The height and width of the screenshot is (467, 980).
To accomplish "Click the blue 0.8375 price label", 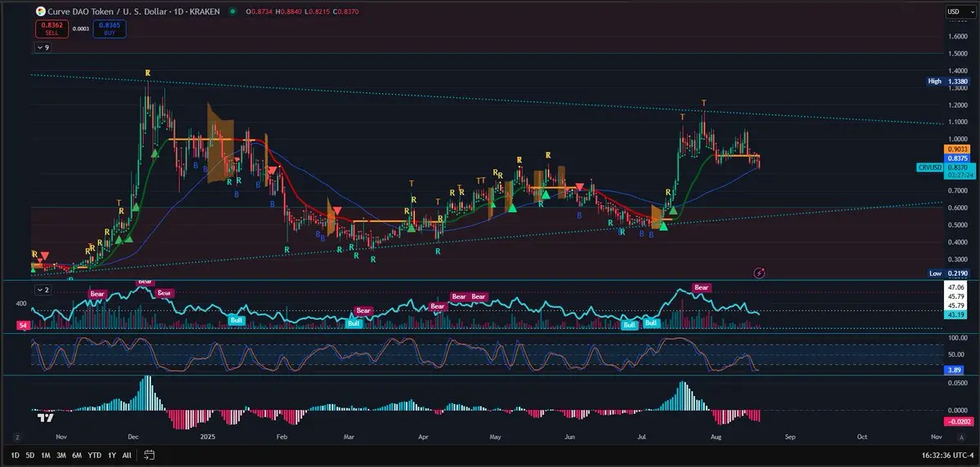I will tap(955, 158).
